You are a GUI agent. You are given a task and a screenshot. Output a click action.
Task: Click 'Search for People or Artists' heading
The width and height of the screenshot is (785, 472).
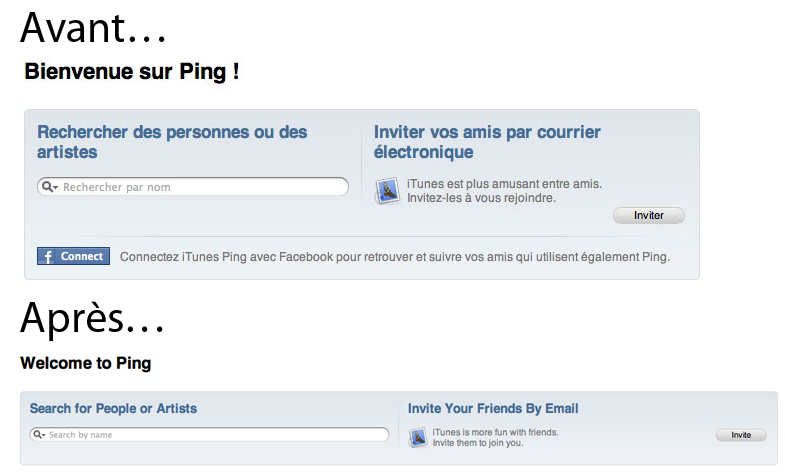pyautogui.click(x=113, y=408)
